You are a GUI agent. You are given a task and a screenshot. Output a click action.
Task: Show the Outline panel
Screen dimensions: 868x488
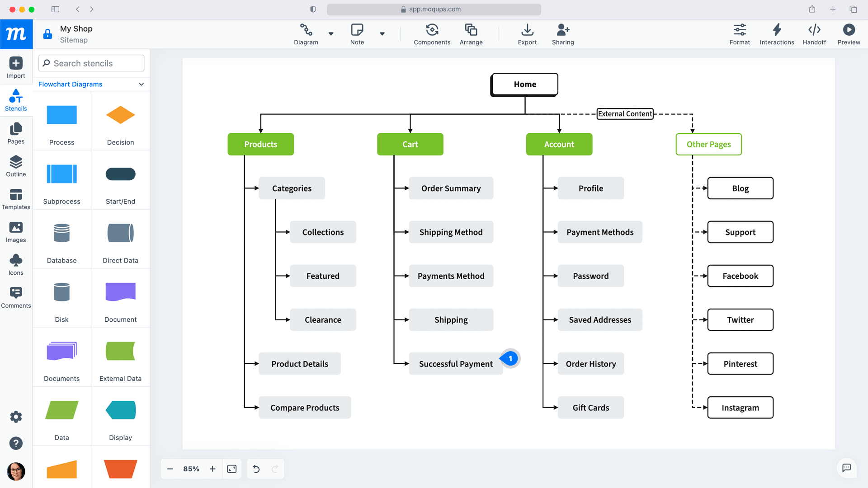(x=16, y=166)
